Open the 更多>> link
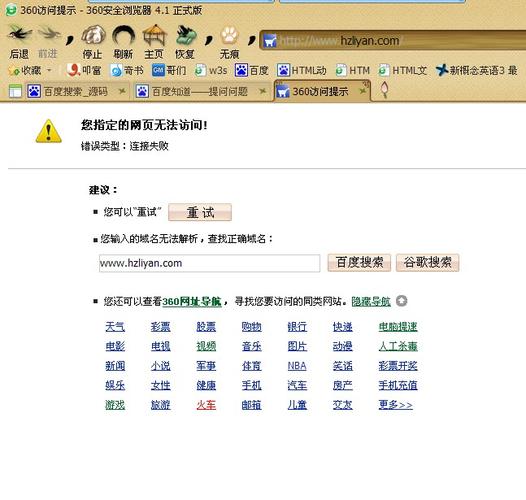526x500 pixels. 396,405
